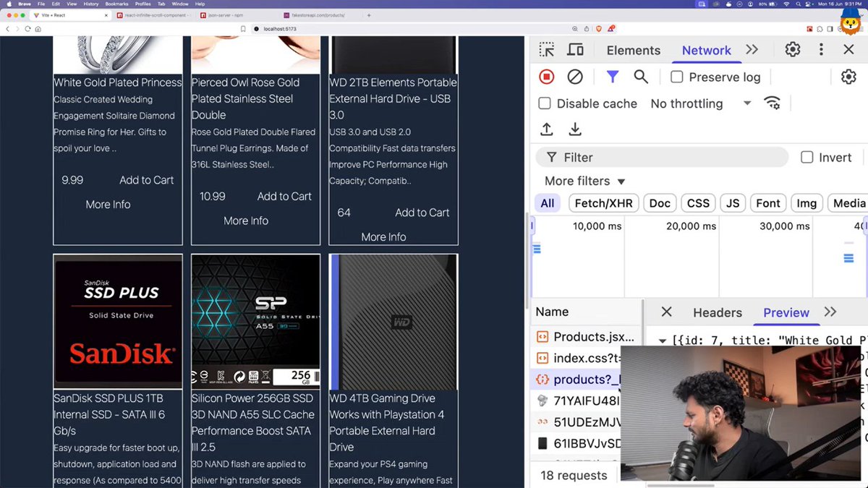The width and height of the screenshot is (868, 488).
Task: Enable Disable cache checkbox
Action: (545, 103)
